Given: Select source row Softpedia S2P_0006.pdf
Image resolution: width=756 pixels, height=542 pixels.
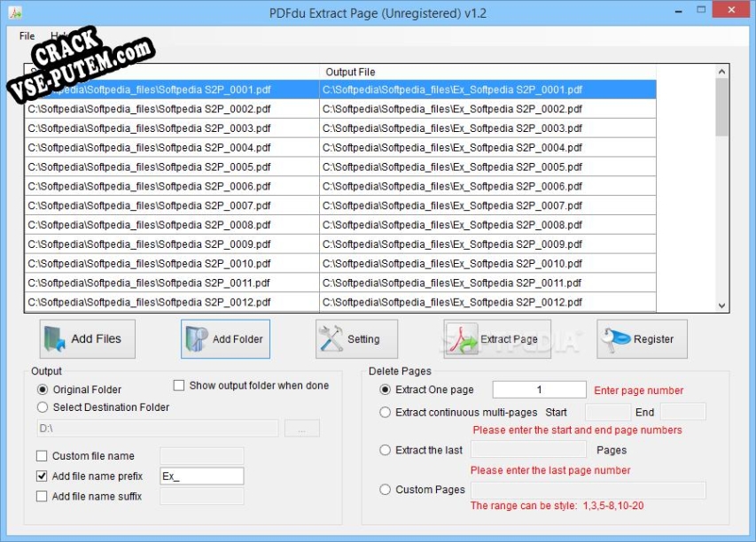Looking at the screenshot, I should [x=172, y=186].
